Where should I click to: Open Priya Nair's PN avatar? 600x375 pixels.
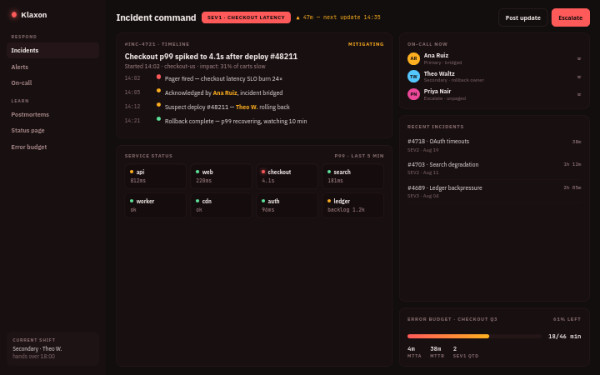[413, 94]
